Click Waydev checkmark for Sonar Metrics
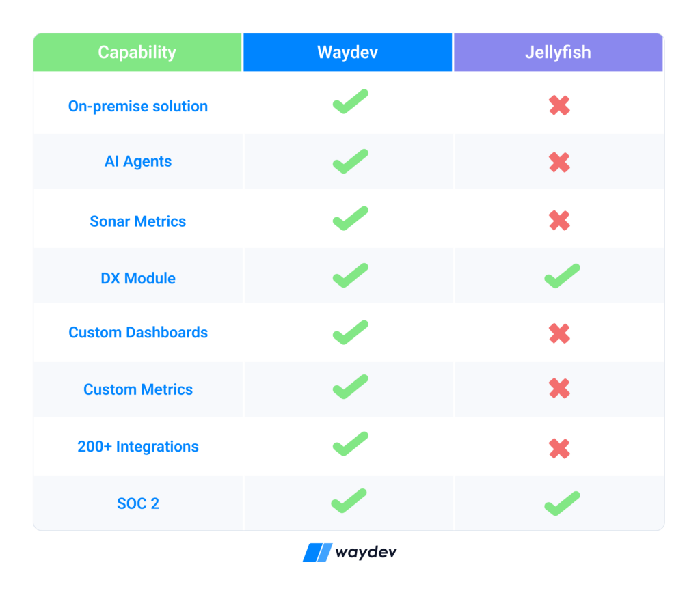This screenshot has width=700, height=595. click(351, 219)
